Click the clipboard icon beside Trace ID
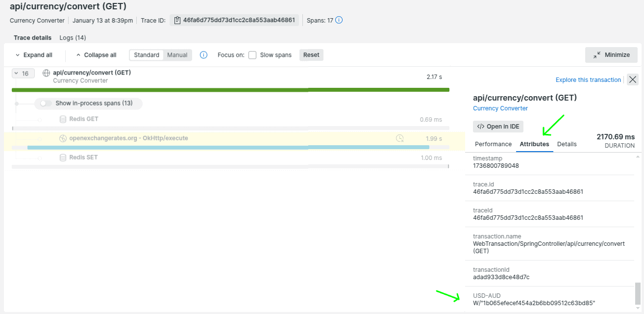Viewport: 644px width, 314px height. coord(176,20)
